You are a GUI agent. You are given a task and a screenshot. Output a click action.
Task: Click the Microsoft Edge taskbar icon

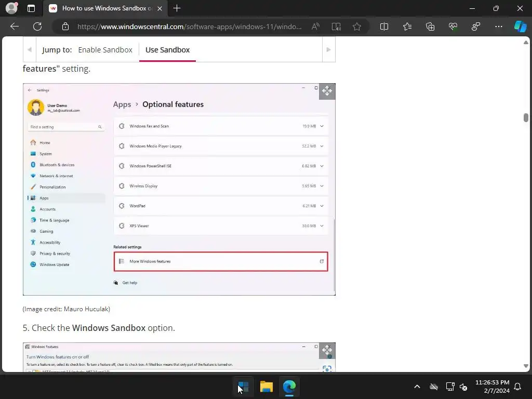tap(289, 387)
